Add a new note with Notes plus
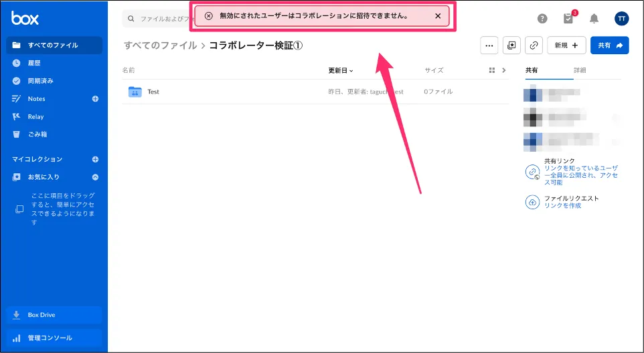644x353 pixels. 95,99
